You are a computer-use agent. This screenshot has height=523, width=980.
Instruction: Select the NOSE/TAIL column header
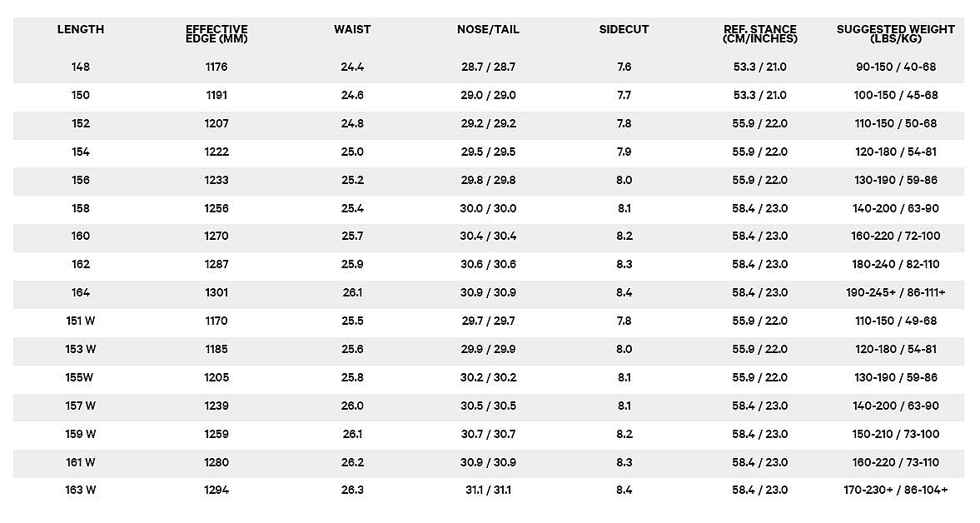pos(488,29)
